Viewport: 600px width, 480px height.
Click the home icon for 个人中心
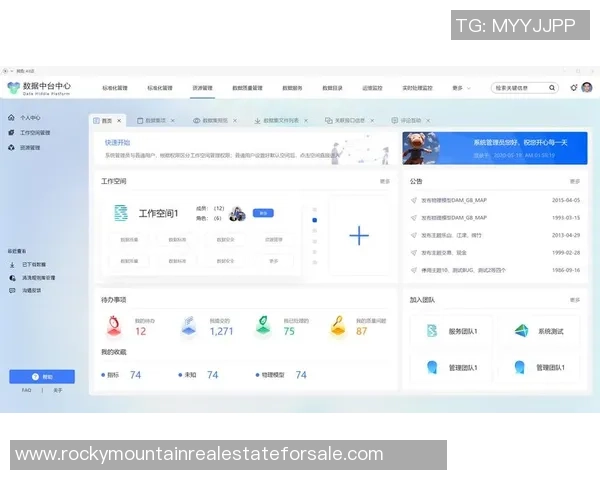pyautogui.click(x=11, y=118)
